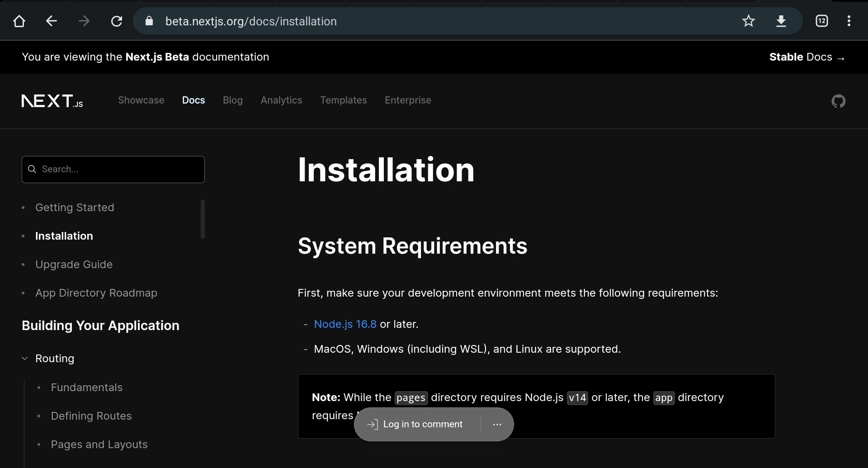Viewport: 868px width, 468px height.
Task: Navigate back with the back arrow
Action: click(52, 21)
